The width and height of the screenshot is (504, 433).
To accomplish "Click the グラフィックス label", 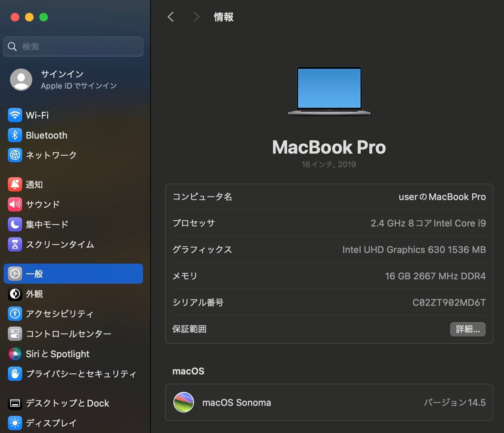I will point(202,250).
